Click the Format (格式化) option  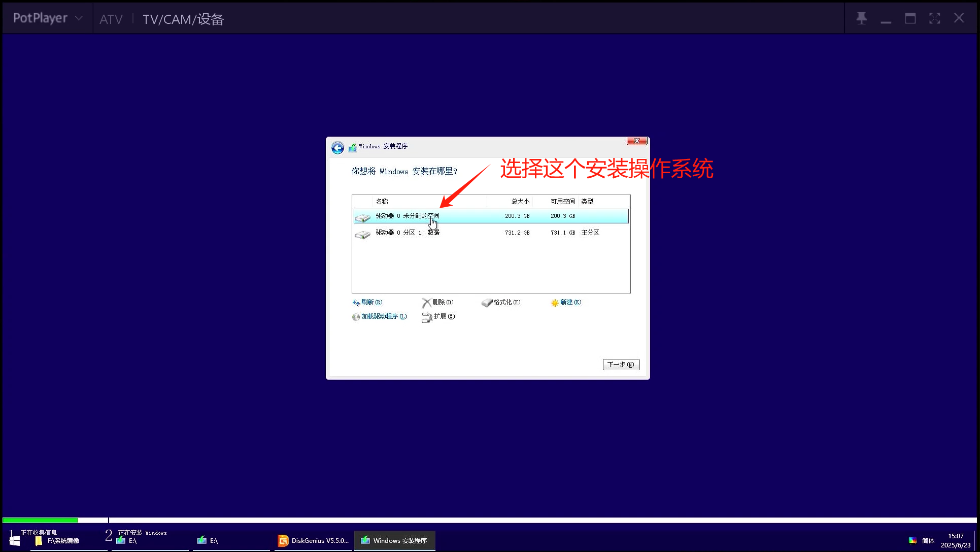[x=501, y=302]
